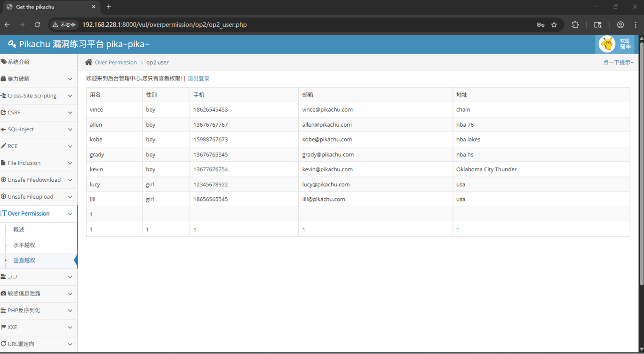Collapse the Over Permission chevron
Image resolution: width=644 pixels, height=354 pixels.
pyautogui.click(x=70, y=214)
